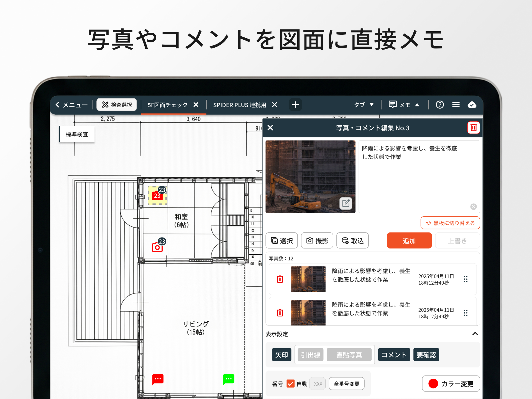Uncheck 自動 numbering checkbox
Image resolution: width=532 pixels, height=399 pixels.
point(290,384)
